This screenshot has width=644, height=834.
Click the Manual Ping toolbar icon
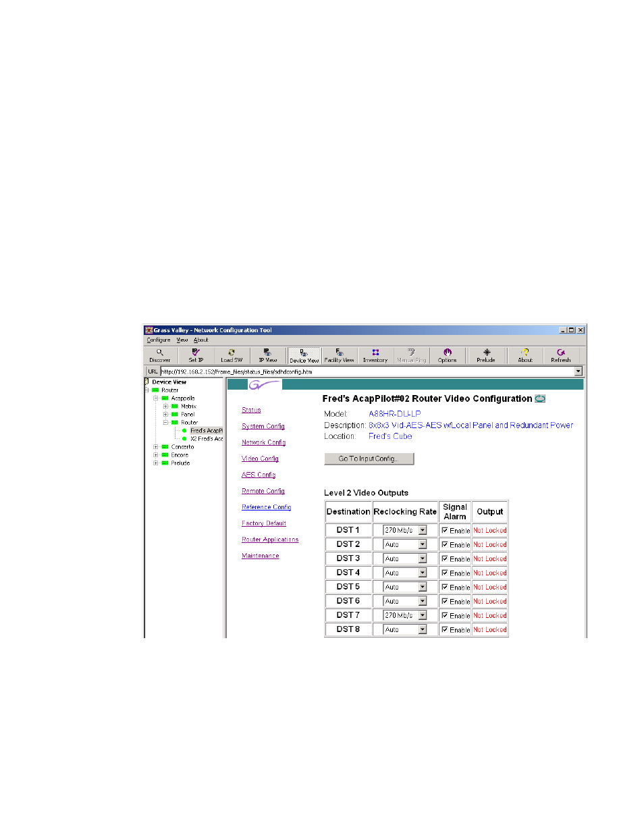coord(412,355)
